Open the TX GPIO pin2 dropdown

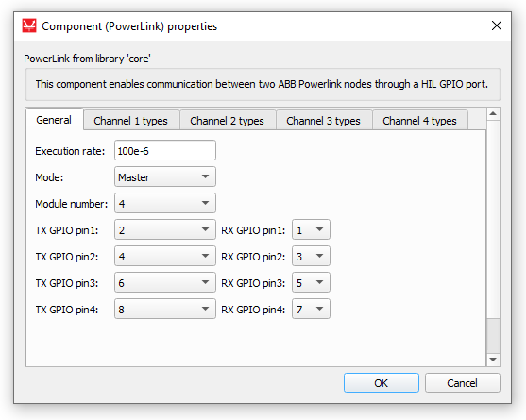tap(165, 256)
